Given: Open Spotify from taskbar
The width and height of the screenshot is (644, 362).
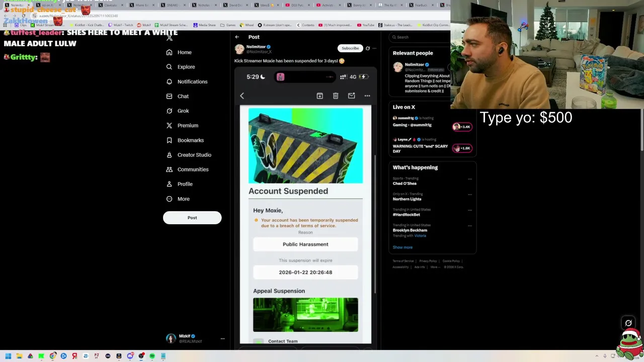Looking at the screenshot, I should 152,356.
